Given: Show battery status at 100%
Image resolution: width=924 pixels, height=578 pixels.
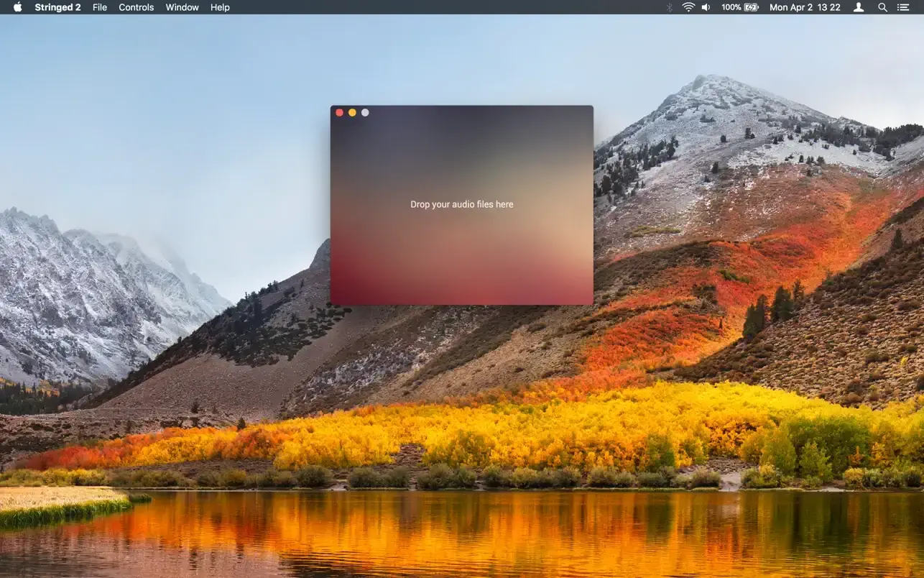Looking at the screenshot, I should tap(739, 7).
